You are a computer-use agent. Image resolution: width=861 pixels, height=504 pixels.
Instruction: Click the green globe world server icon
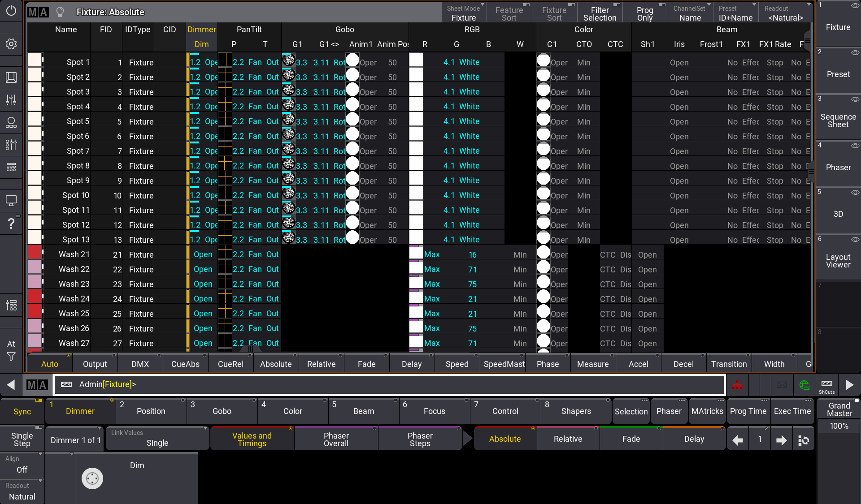click(x=804, y=385)
